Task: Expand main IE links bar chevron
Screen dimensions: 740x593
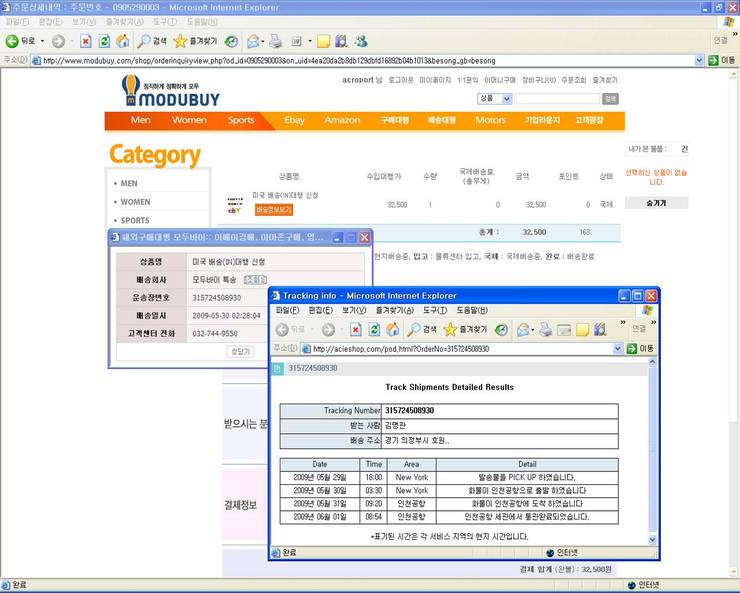Action: [735, 34]
